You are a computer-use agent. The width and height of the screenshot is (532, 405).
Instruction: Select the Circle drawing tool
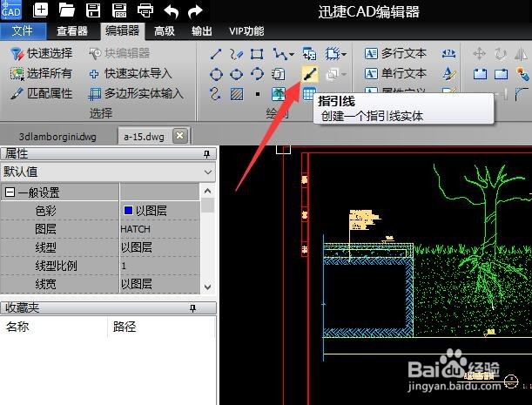[216, 74]
